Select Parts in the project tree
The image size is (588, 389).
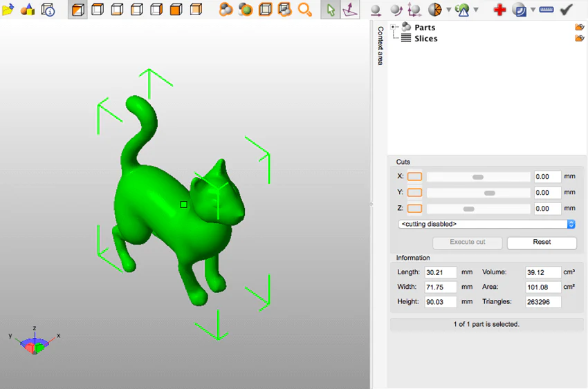tap(425, 28)
